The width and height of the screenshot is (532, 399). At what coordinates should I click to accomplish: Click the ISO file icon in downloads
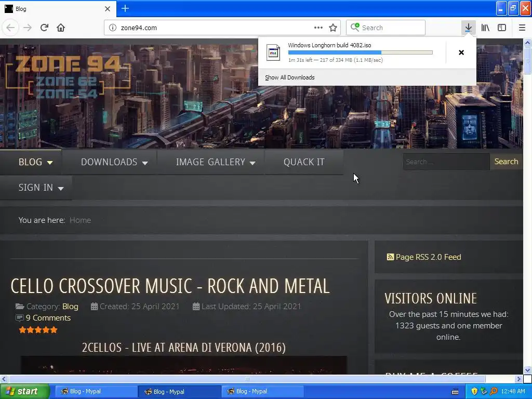[x=273, y=52]
